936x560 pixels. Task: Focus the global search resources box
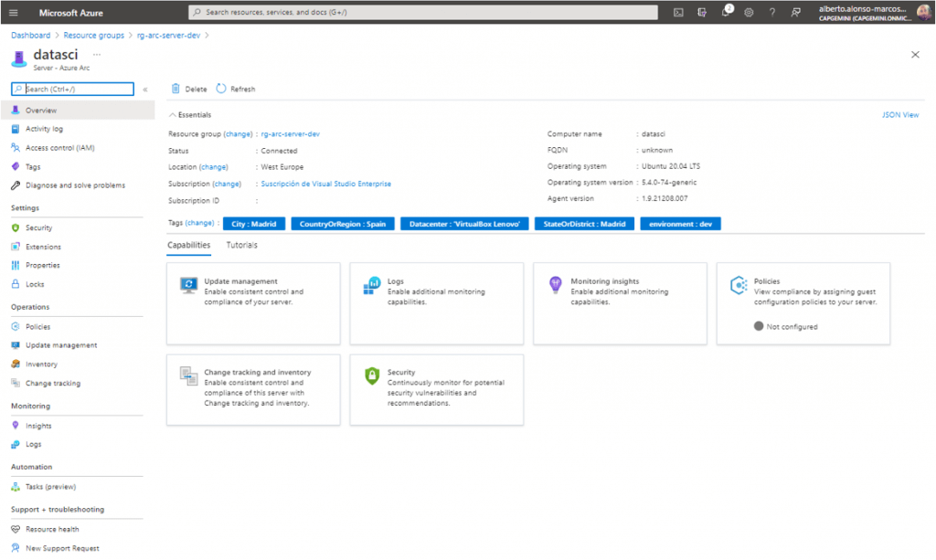click(x=423, y=12)
